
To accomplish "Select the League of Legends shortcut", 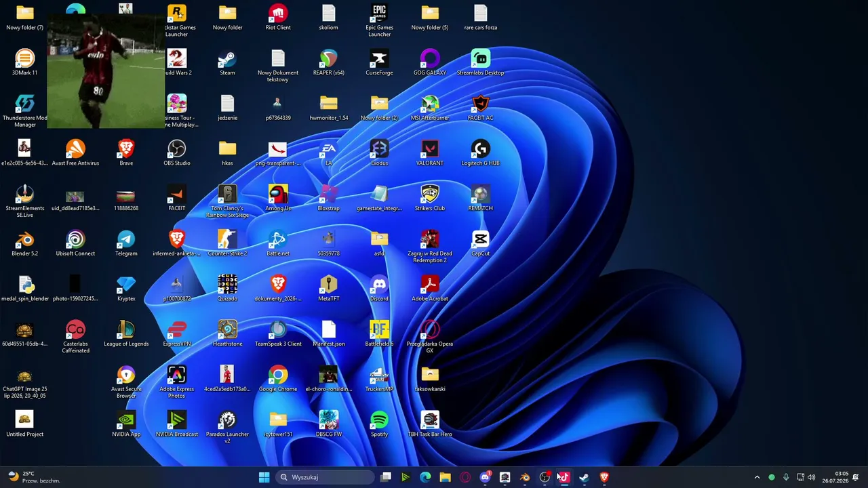I will click(126, 333).
